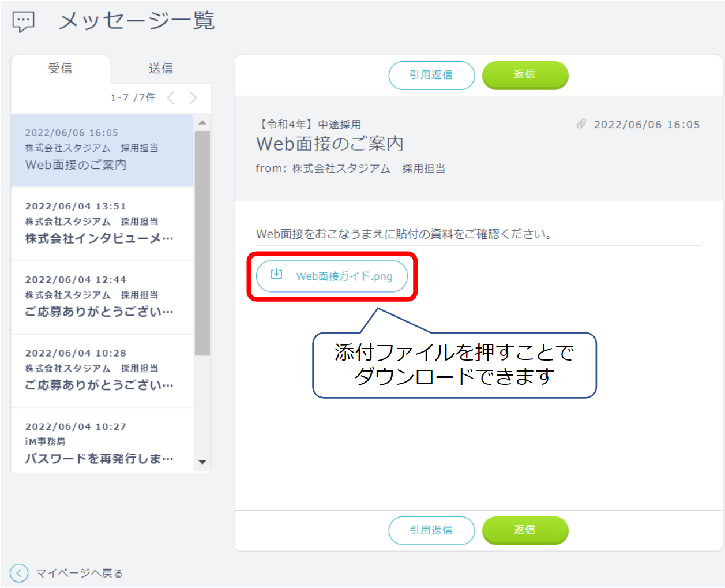
Task: Click the bottom 引用返信 button
Action: 431,531
